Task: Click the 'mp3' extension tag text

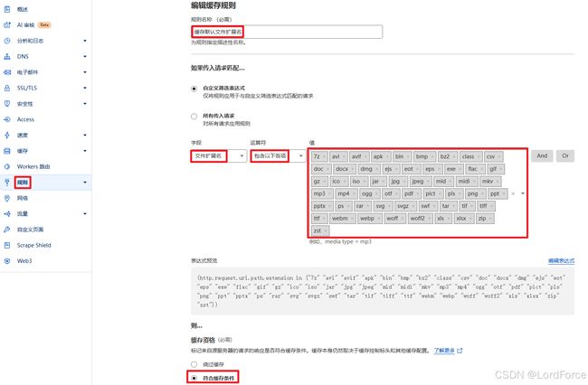Action: tap(318, 193)
